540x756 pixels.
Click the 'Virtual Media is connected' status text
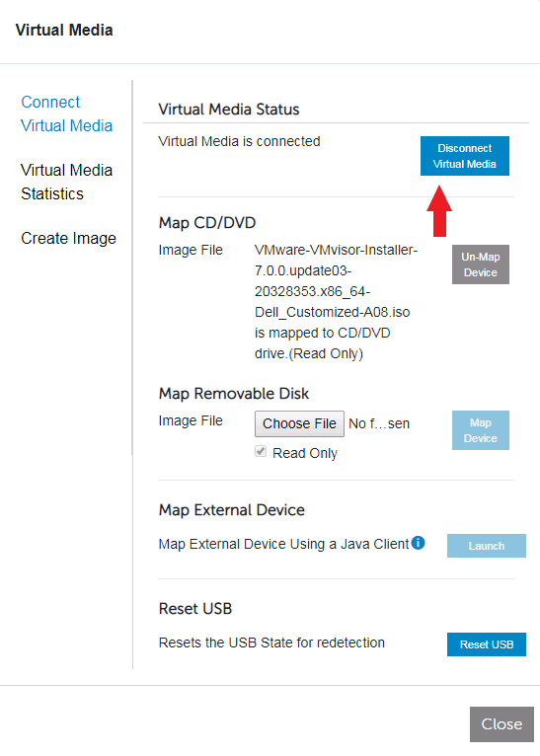(x=239, y=141)
